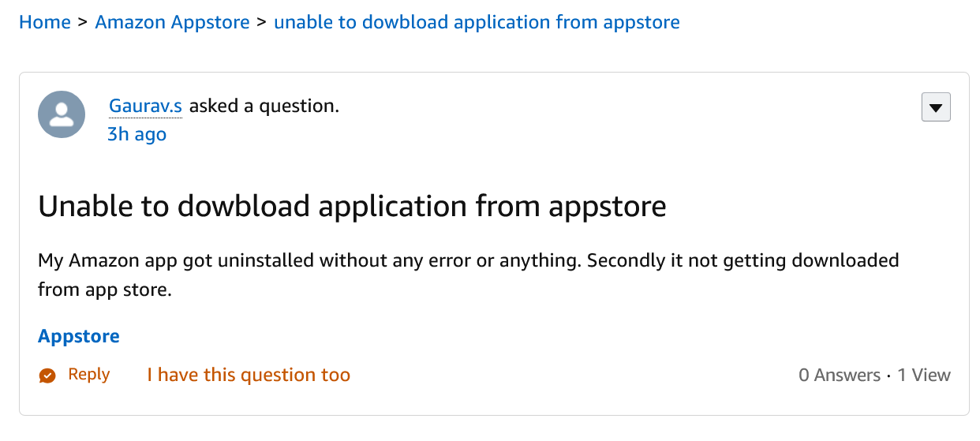Click the Home breadcrumb link
980x441 pixels.
[x=45, y=22]
